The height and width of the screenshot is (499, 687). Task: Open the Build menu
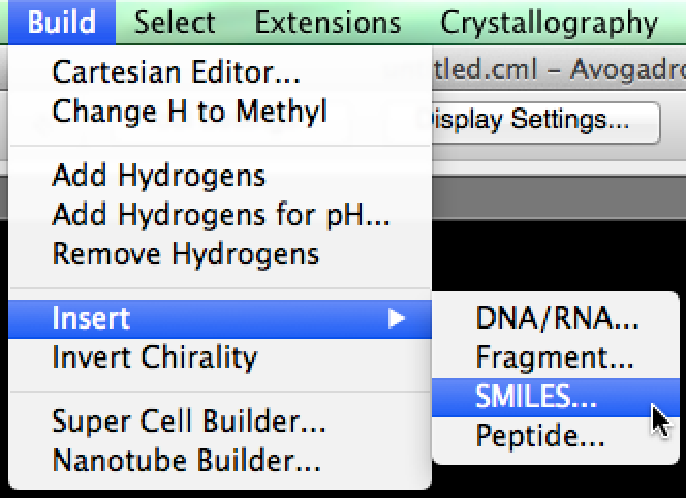[x=62, y=22]
